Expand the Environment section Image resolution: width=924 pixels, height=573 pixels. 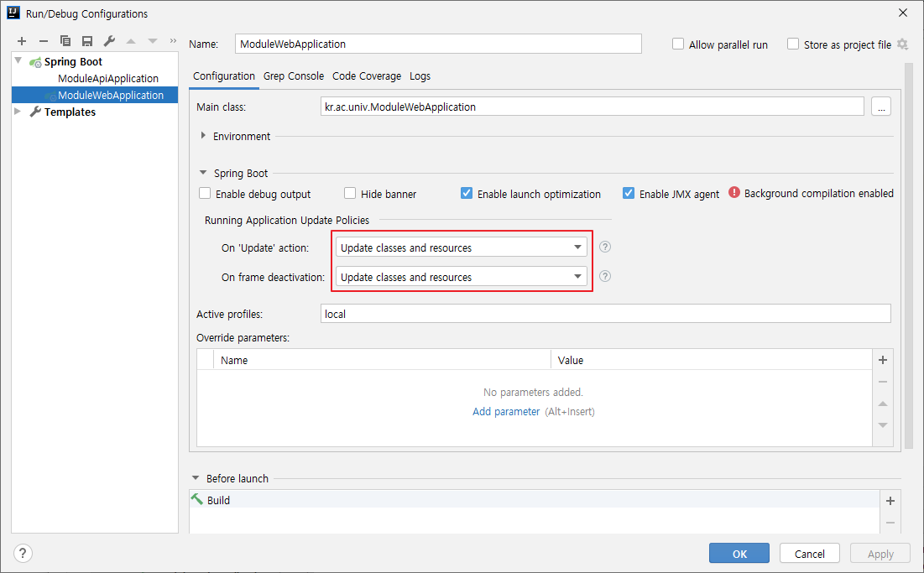tap(204, 136)
